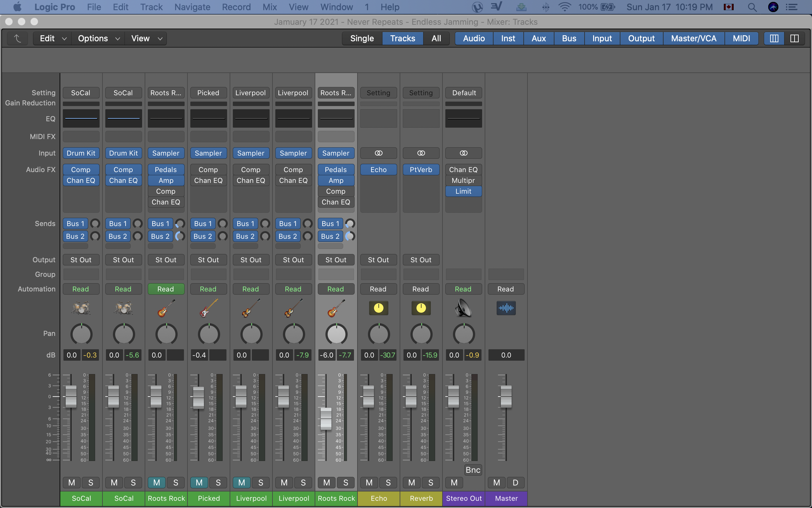Open Notification Center list icon

(792, 7)
